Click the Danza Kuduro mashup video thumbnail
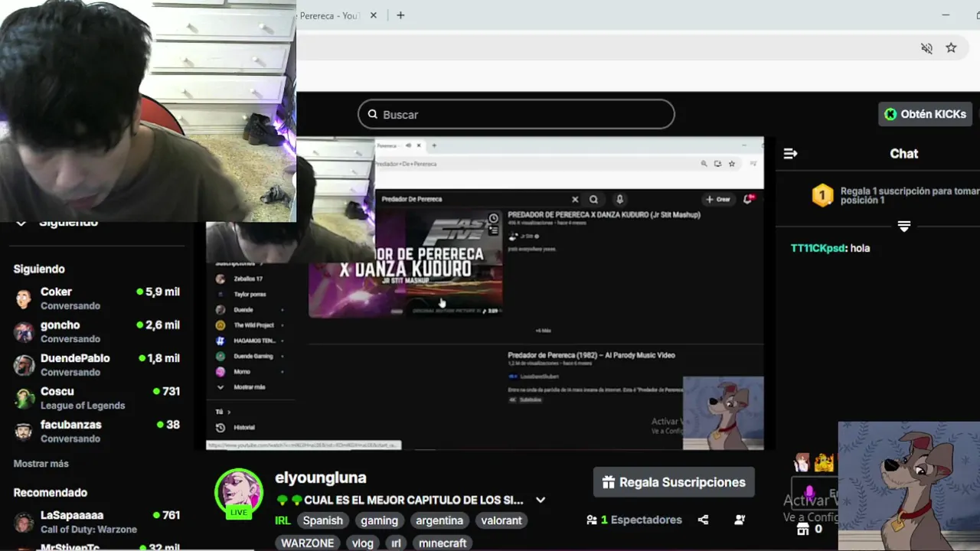This screenshot has width=980, height=551. [405, 263]
